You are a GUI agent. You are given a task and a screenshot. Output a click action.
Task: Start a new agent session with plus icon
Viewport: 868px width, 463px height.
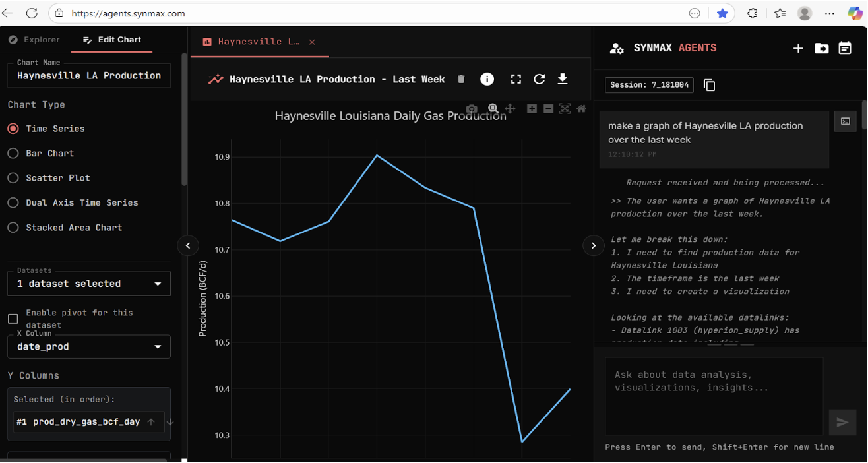[798, 48]
